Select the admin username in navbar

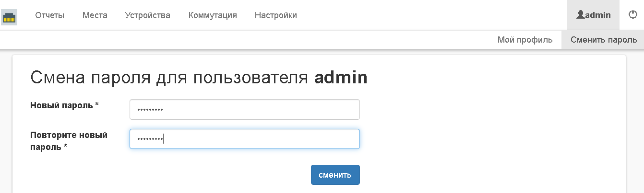(598, 15)
